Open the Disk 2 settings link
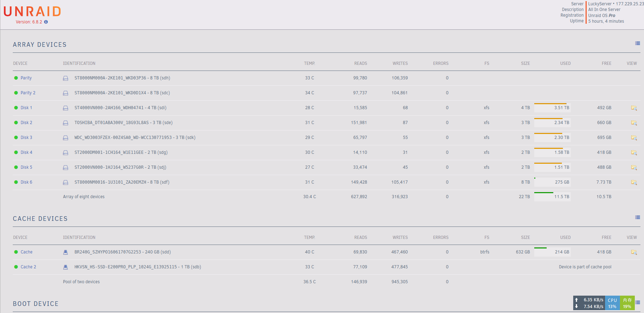Image resolution: width=644 pixels, height=313 pixels. [x=26, y=123]
